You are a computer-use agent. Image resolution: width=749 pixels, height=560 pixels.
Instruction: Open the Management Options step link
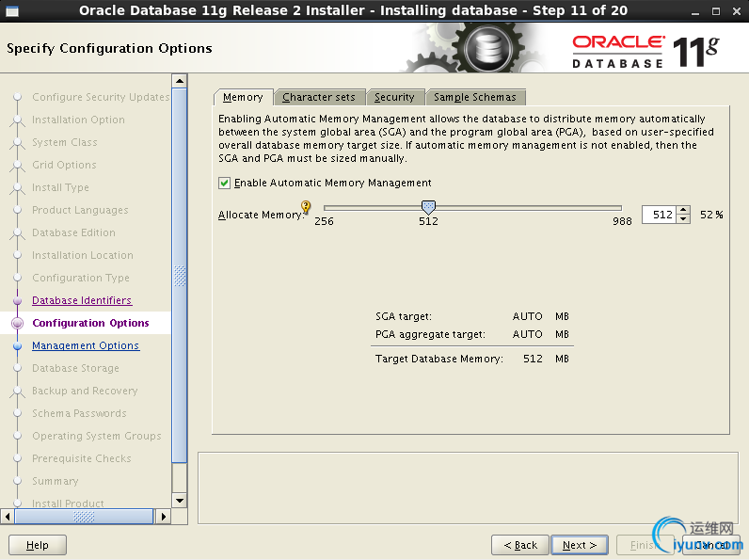point(86,345)
